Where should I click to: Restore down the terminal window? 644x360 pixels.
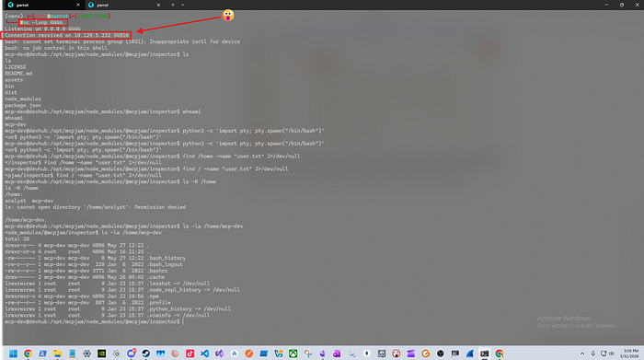[622, 5]
